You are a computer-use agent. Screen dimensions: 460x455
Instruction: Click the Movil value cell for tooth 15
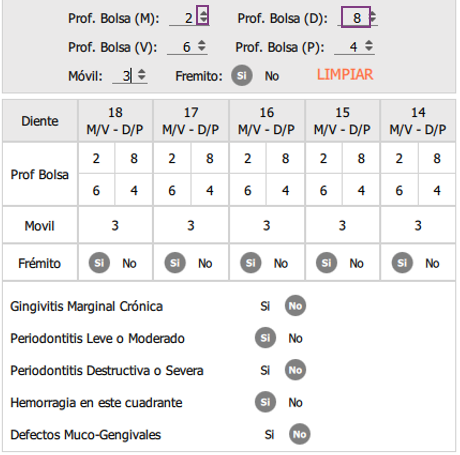pyautogui.click(x=342, y=225)
